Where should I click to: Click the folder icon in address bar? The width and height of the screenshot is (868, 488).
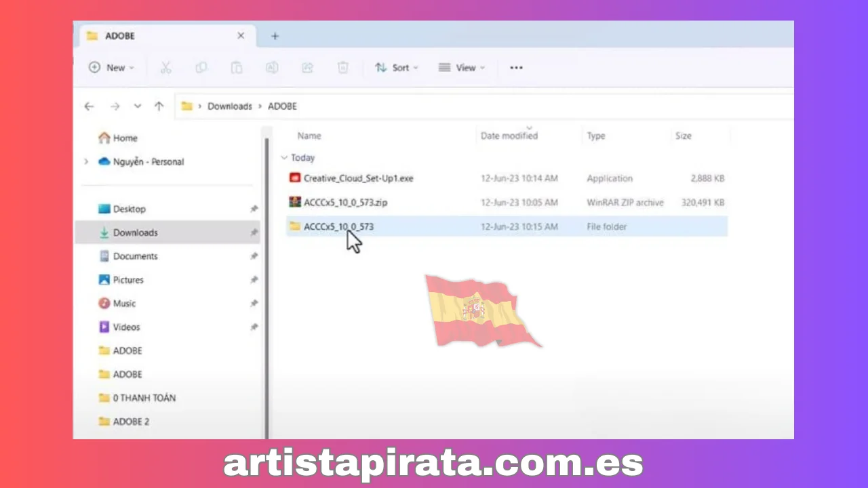click(187, 106)
